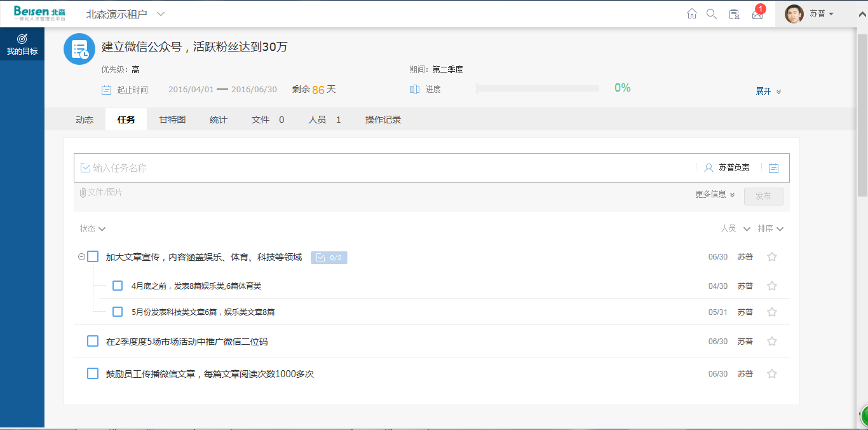
Task: Open search with the magnifier icon
Action: tap(712, 14)
